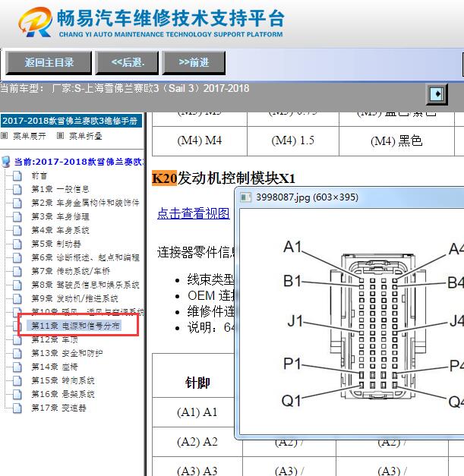Click page icon for 第1章 一般信息

tap(17, 190)
